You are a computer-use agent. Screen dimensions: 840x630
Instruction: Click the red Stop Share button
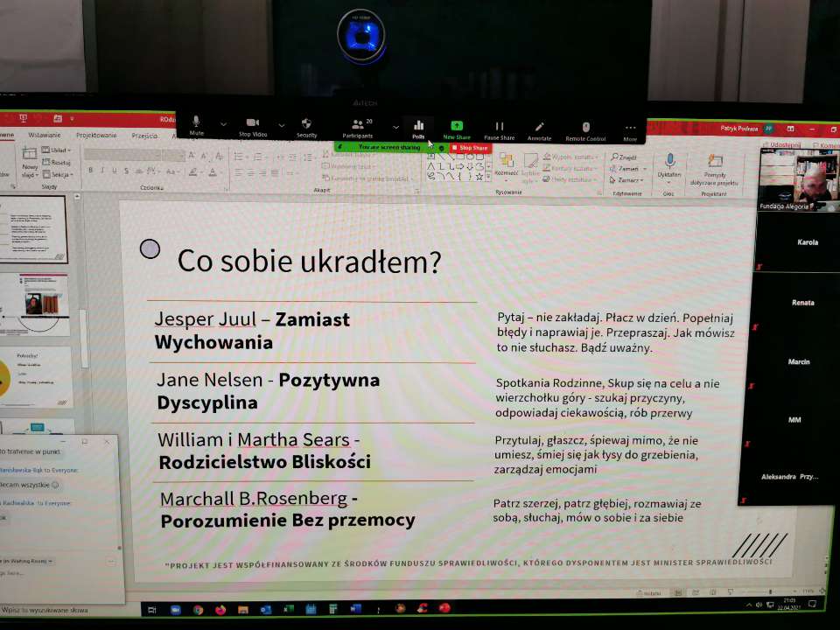coord(470,148)
